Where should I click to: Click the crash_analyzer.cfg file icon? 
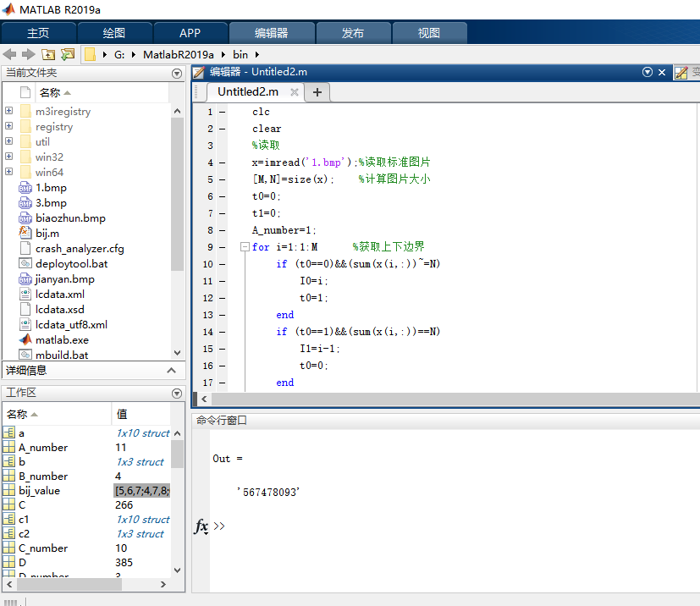click(25, 248)
